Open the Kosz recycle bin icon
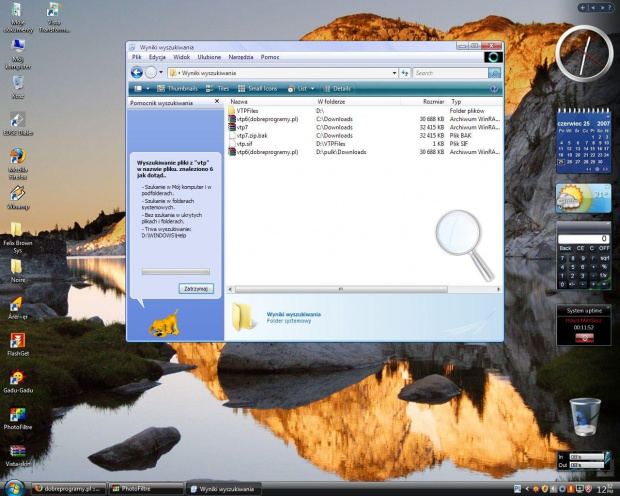The image size is (620, 496). coord(18,87)
